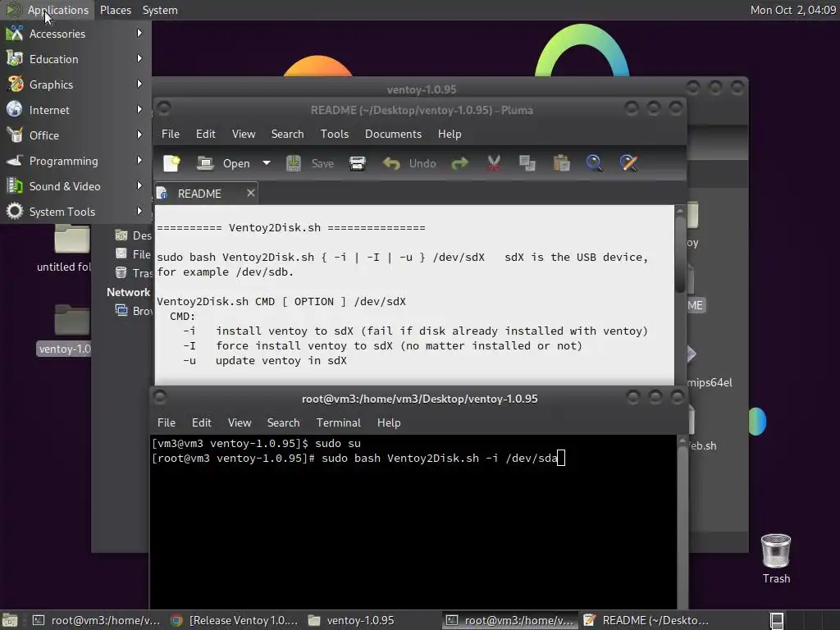Image resolution: width=840 pixels, height=630 pixels.
Task: Click the Find magnifier icon
Action: point(594,163)
